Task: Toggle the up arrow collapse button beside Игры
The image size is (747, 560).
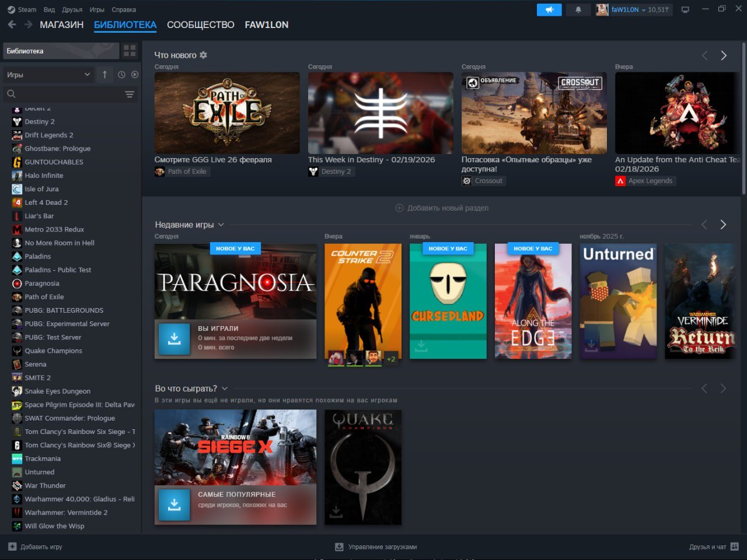Action: pos(104,75)
